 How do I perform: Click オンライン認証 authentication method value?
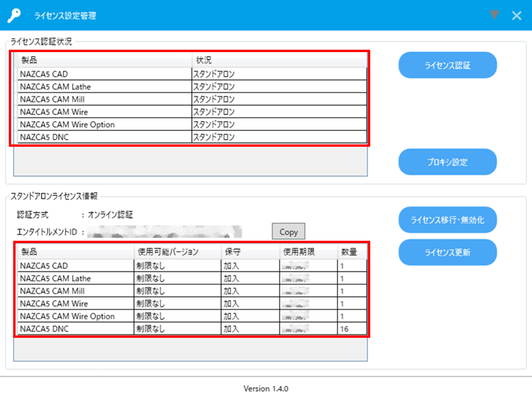click(110, 215)
